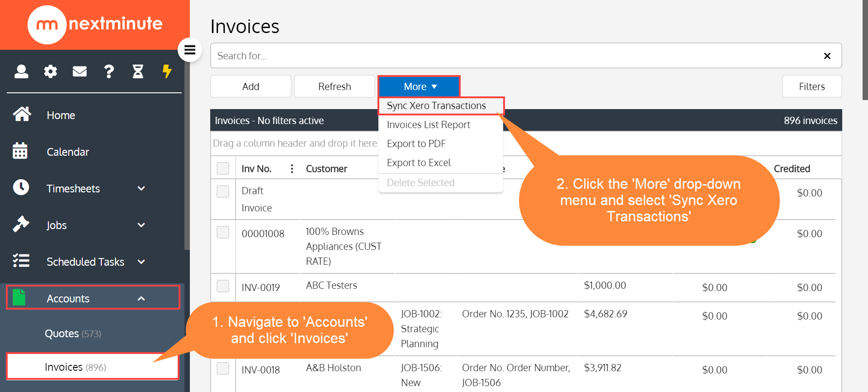Choose Export to PDF

416,143
